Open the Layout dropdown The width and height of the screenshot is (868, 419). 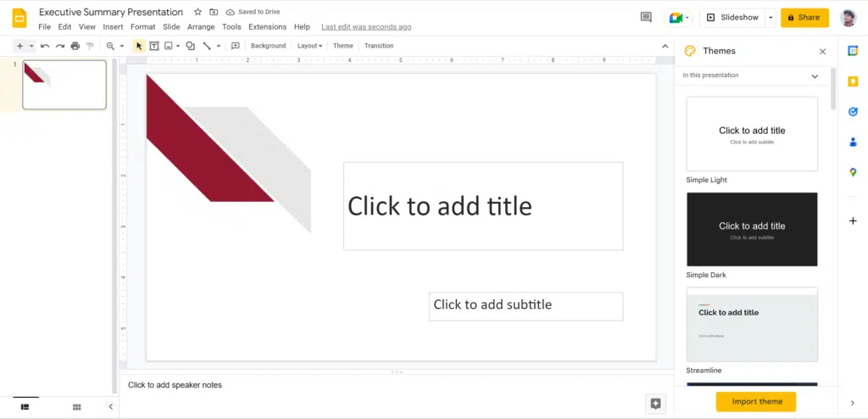[x=309, y=46]
